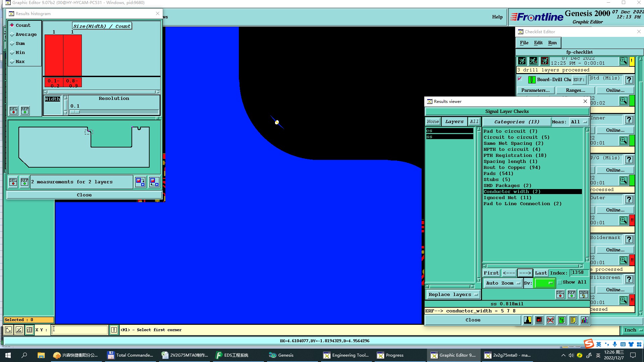Click the Parameters... button
Image resolution: width=644 pixels, height=362 pixels.
click(535, 90)
